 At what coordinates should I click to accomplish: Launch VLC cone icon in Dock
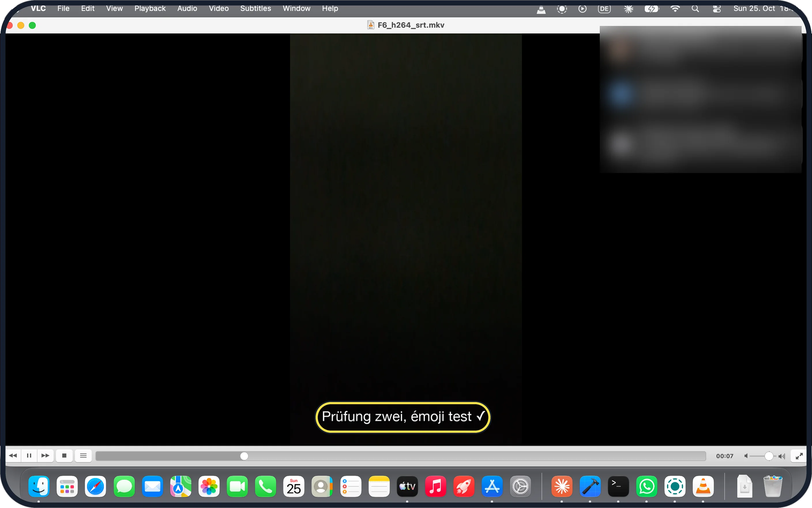(703, 486)
